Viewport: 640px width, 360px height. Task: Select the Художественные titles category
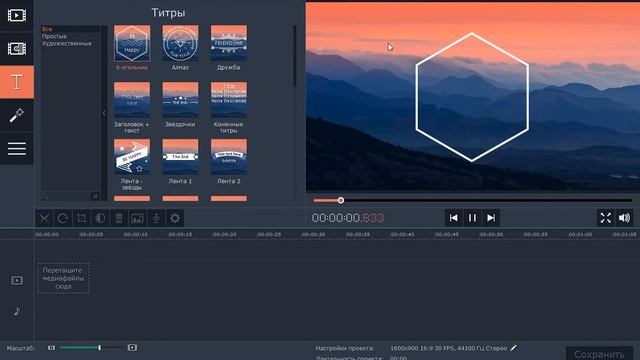[x=67, y=43]
